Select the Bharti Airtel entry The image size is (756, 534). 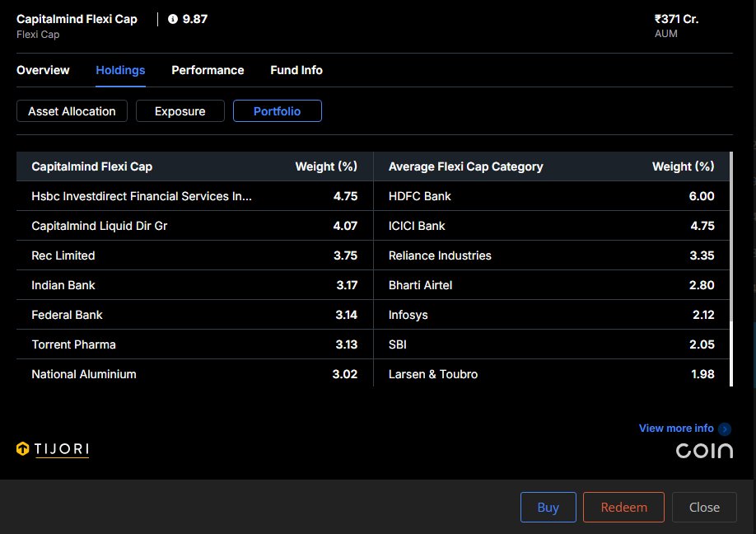pos(421,285)
